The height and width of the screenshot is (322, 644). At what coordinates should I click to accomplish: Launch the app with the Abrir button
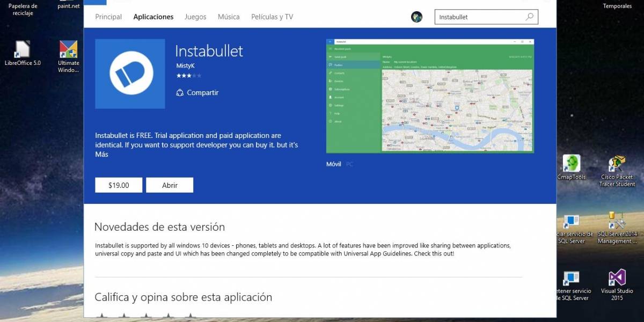click(x=170, y=185)
